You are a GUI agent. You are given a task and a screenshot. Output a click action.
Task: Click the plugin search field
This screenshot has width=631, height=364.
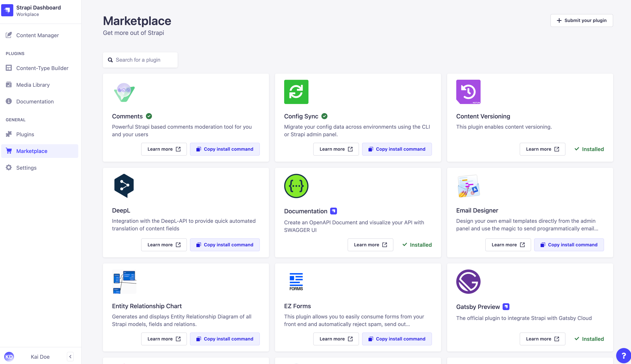[140, 60]
